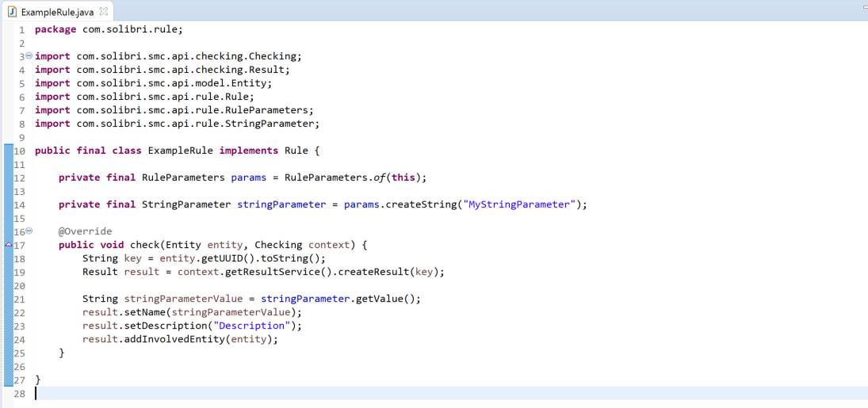Close the ExampleRule.java editor tab
Viewport: 868px width, 408px height.
(x=103, y=11)
